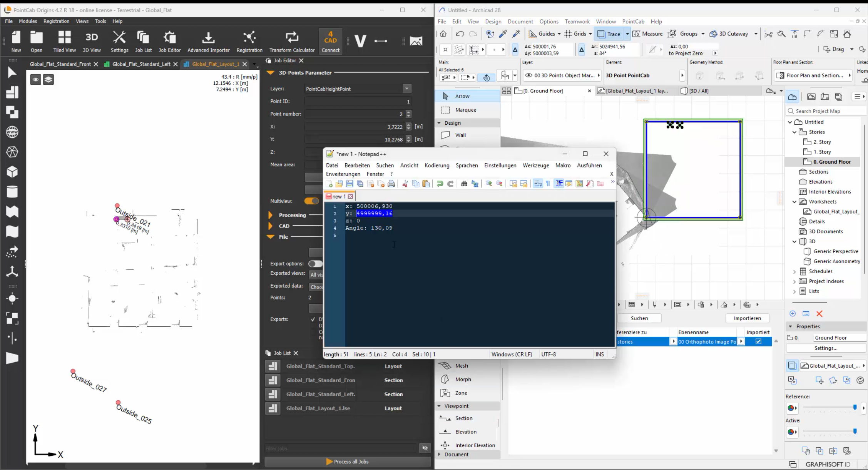Image resolution: width=868 pixels, height=470 pixels.
Task: Click the Search Project Map field
Action: click(x=826, y=111)
